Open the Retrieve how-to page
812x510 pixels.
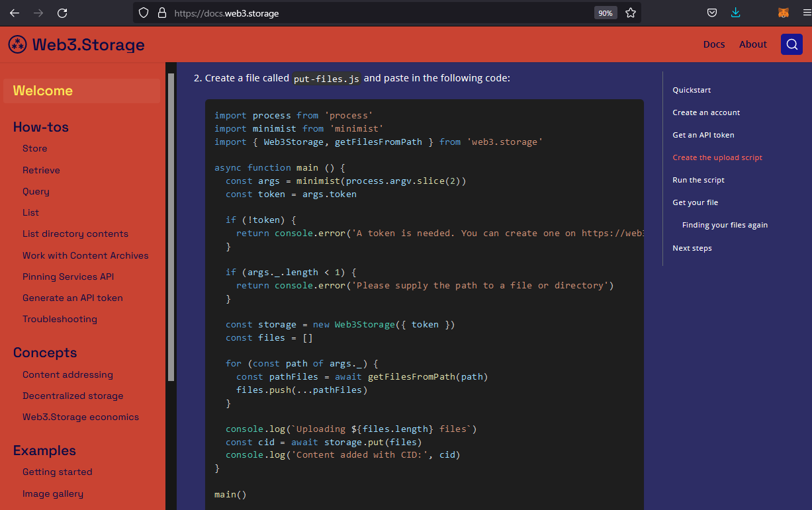click(x=41, y=170)
